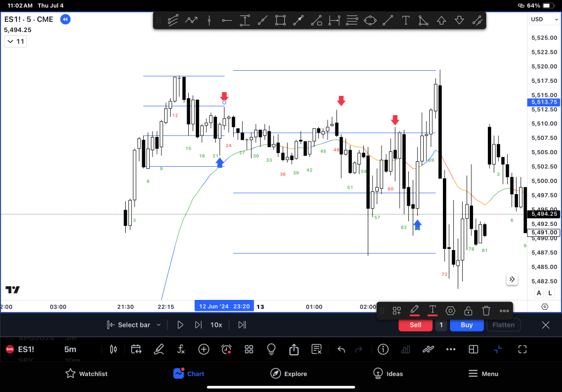Open the Alerts clock icon

pyautogui.click(x=226, y=349)
